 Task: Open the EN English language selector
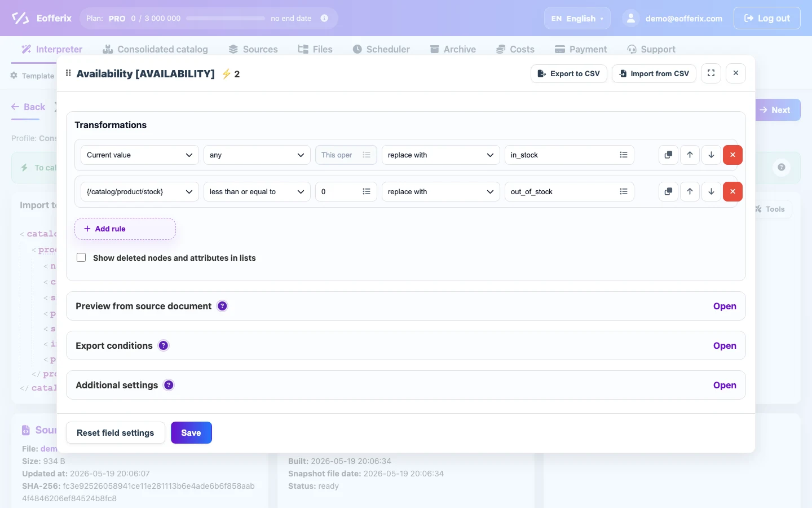pos(577,18)
